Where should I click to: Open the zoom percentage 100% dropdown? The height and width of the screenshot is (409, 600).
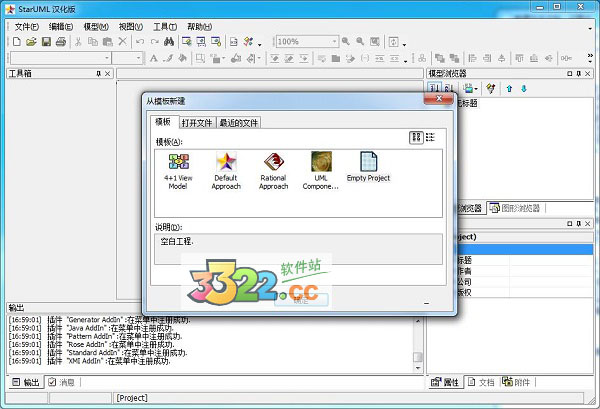pos(334,41)
